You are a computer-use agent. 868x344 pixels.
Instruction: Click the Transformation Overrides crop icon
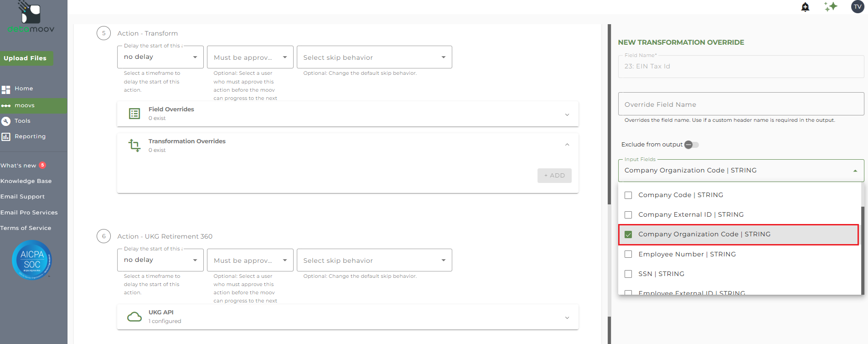134,146
